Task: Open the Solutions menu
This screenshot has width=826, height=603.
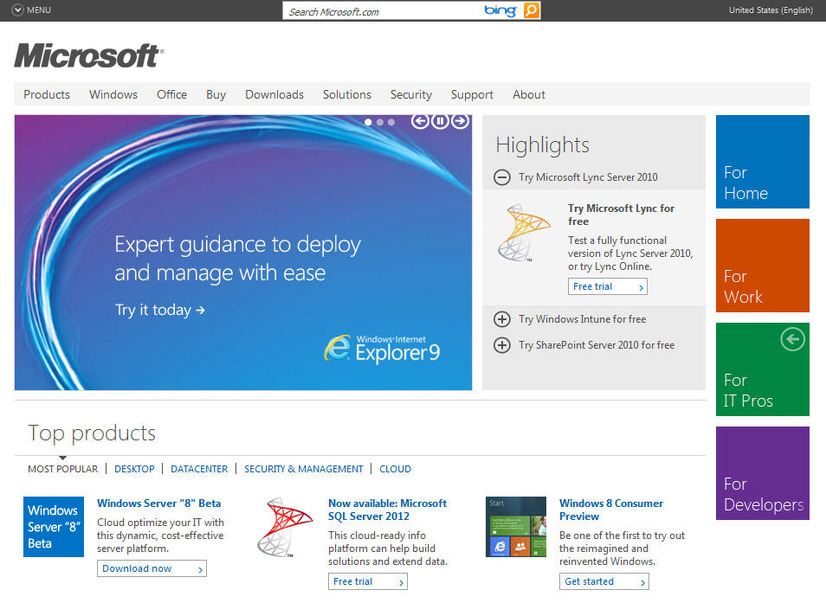Action: coord(347,95)
